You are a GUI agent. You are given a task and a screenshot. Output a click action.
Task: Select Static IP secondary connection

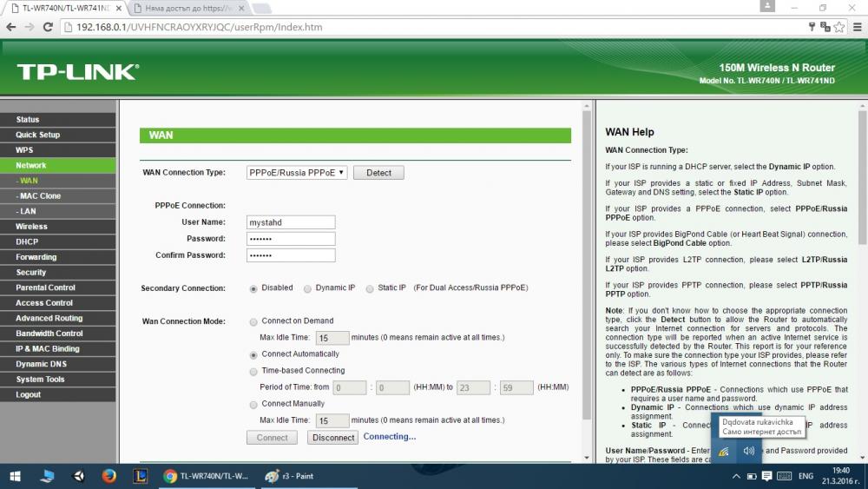(369, 288)
